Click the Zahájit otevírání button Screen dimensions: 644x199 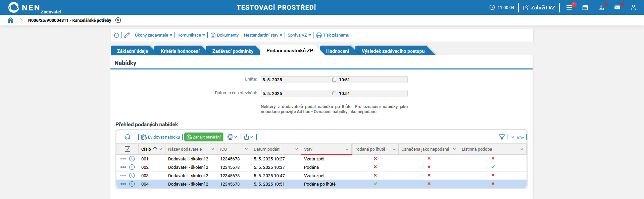click(x=204, y=137)
